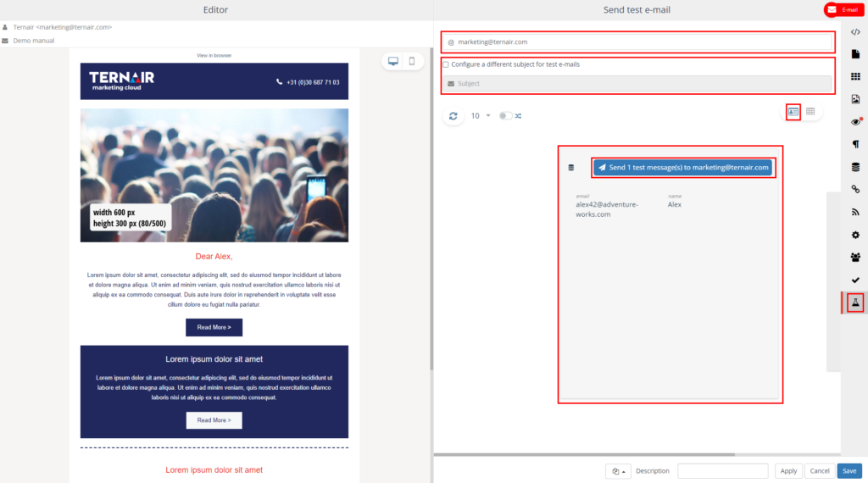Refresh the test recipients list
Image resolution: width=868 pixels, height=483 pixels.
pyautogui.click(x=453, y=115)
